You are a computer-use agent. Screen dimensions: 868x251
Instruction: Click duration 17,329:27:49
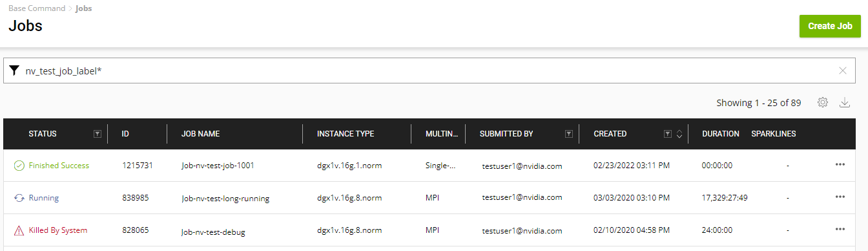pos(725,198)
